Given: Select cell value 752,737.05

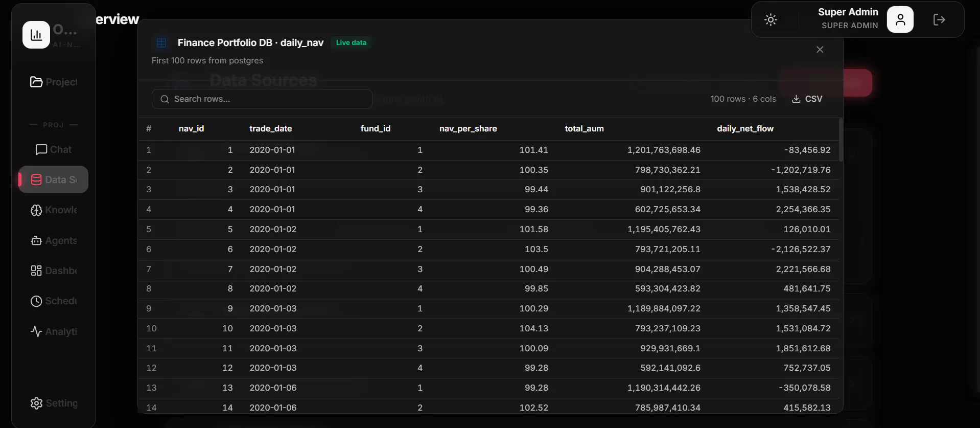Looking at the screenshot, I should (807, 368).
